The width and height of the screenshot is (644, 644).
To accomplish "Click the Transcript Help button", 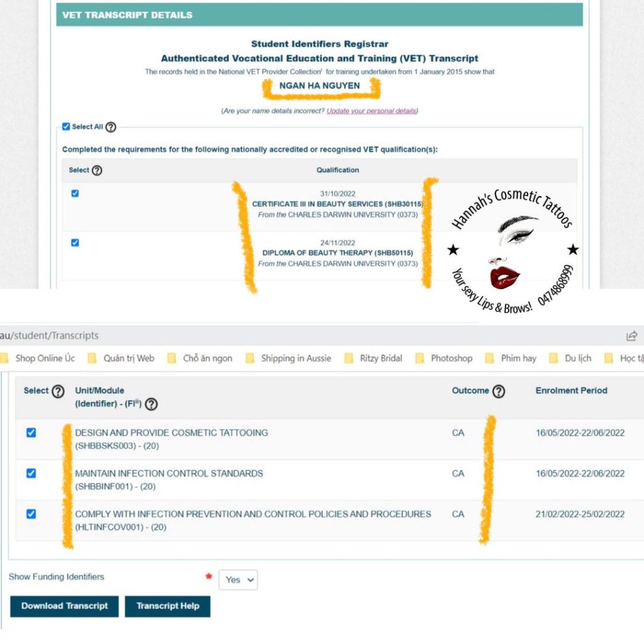I will click(167, 606).
